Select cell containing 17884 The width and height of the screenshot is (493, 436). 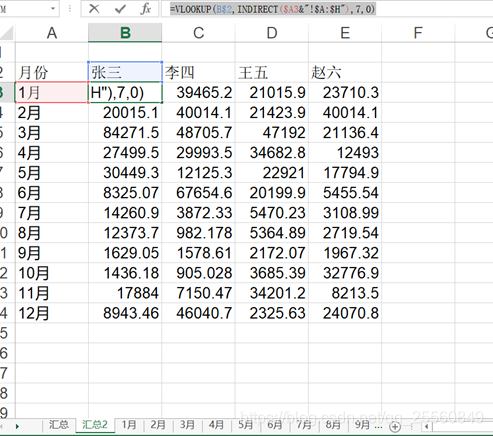coord(125,293)
